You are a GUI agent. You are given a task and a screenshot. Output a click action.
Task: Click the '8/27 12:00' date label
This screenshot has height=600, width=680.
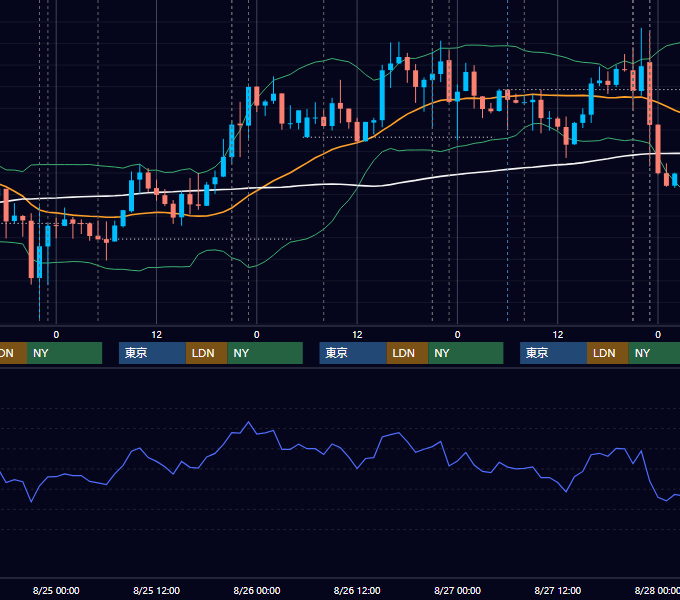[558, 590]
